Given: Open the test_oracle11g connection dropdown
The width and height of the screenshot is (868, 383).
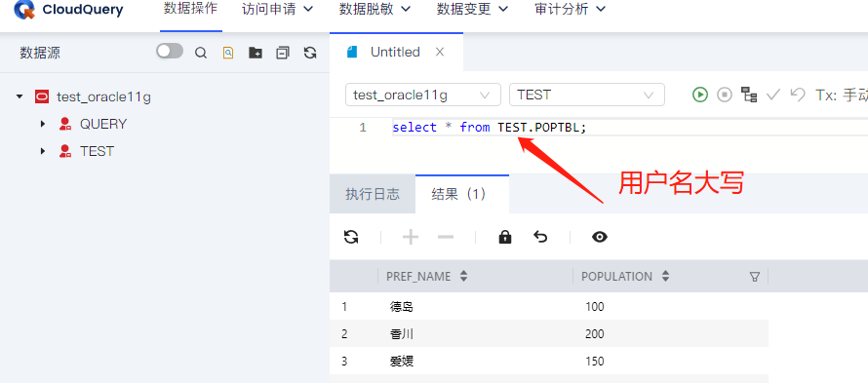Looking at the screenshot, I should (423, 95).
